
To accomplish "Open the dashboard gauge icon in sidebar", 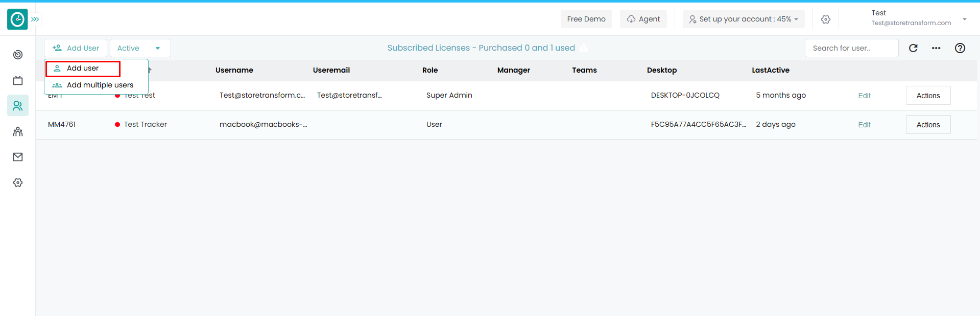I will pyautogui.click(x=18, y=55).
